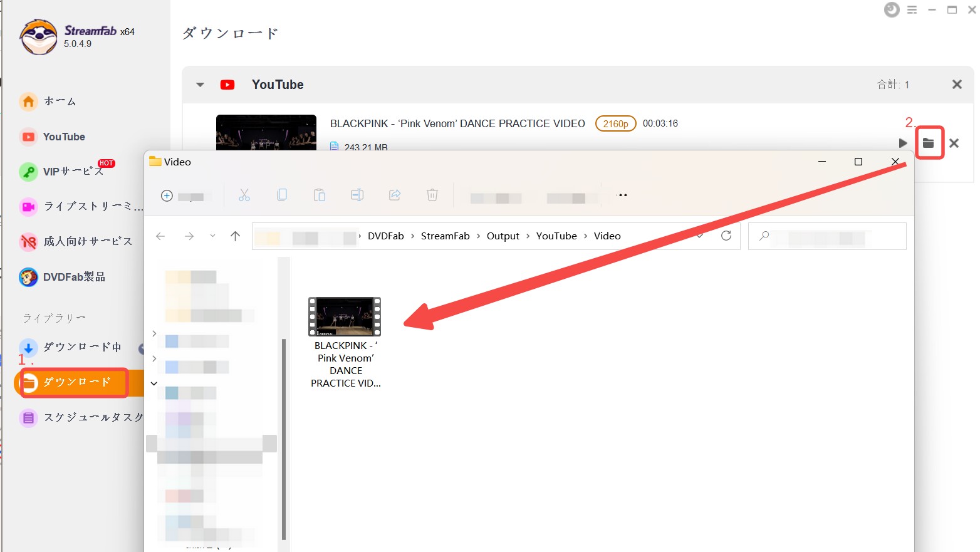Screen dimensions: 980x552
Task: Go forward in Explorer navigation
Action: (189, 236)
